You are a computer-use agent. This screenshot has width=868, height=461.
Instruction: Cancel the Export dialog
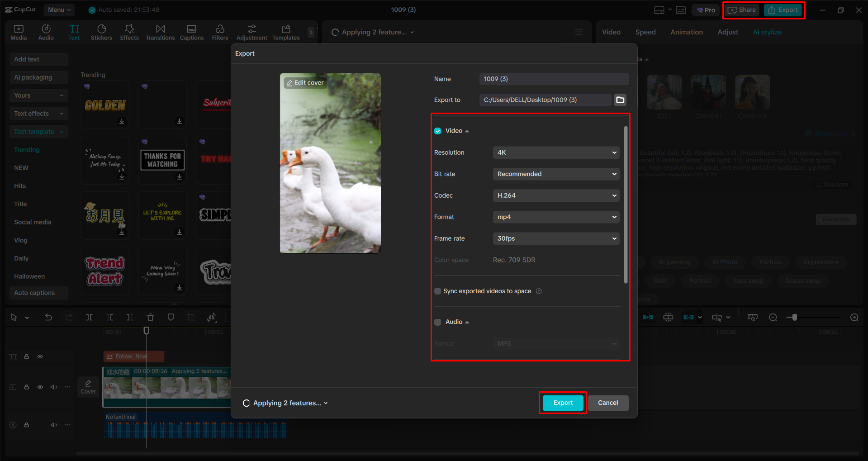coord(608,403)
